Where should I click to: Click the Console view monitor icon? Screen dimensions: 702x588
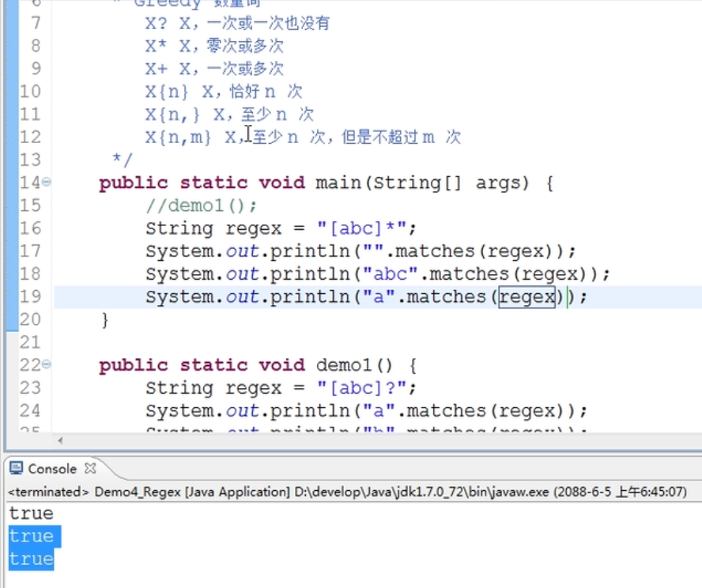[x=16, y=469]
